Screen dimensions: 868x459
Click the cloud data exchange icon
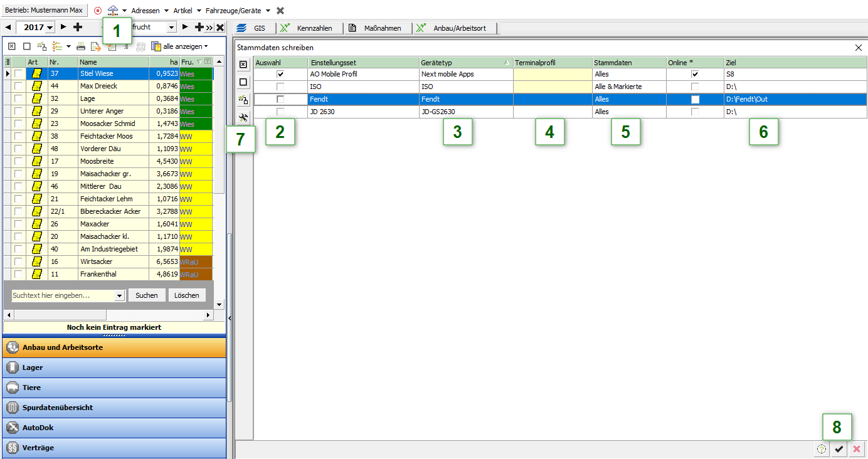coord(112,11)
